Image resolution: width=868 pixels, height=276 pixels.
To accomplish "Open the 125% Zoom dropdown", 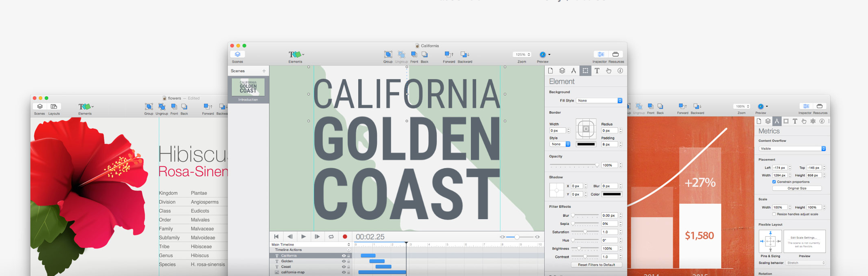I will click(522, 54).
